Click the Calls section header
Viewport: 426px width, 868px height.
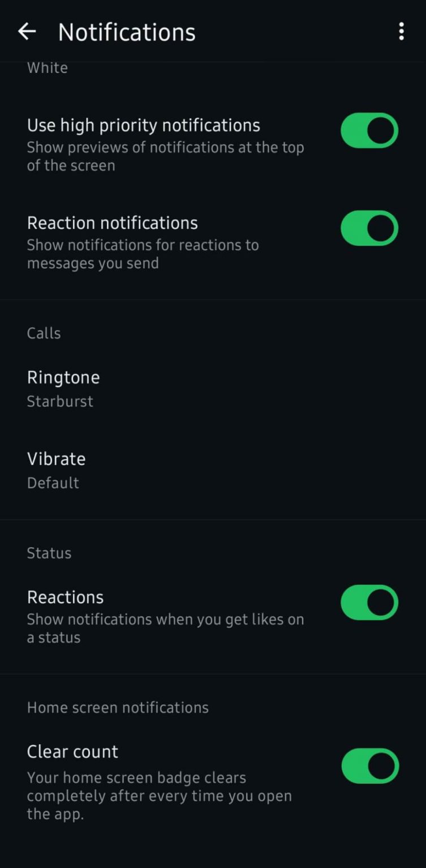click(x=44, y=333)
